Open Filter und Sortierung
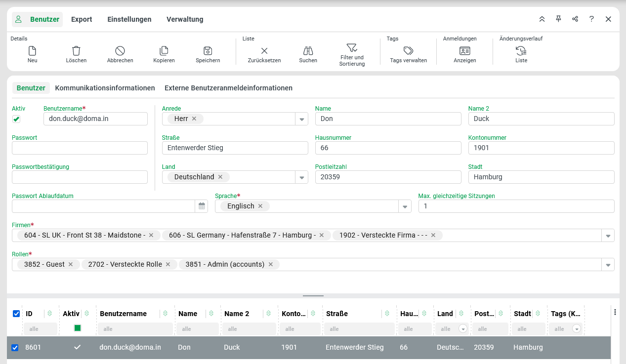The width and height of the screenshot is (626, 364). coord(352,48)
